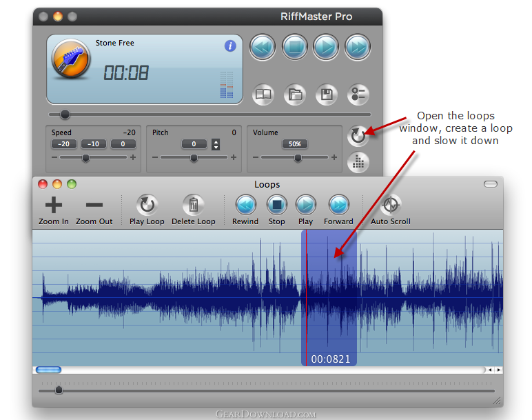The image size is (532, 420).
Task: Click the fast forward button in RiffMaster Pro window
Action: click(x=358, y=47)
